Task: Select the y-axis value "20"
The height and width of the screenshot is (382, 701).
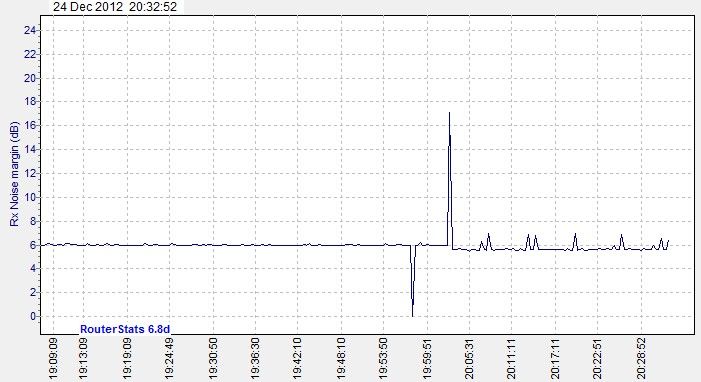Action: [30, 78]
